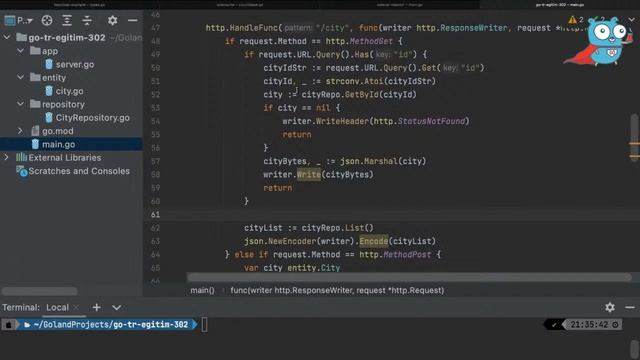640x360 pixels.
Task: Select go.mod file in tree
Action: coord(58,131)
